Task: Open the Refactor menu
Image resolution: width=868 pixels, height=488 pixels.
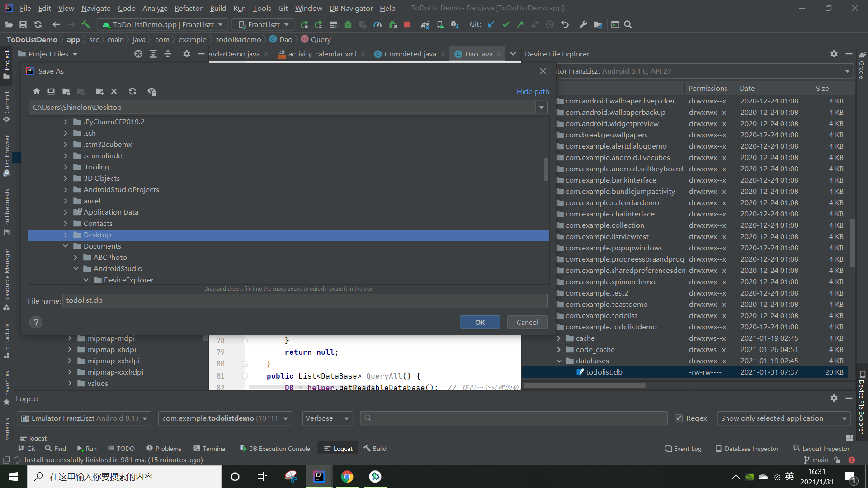Action: pyautogui.click(x=188, y=8)
